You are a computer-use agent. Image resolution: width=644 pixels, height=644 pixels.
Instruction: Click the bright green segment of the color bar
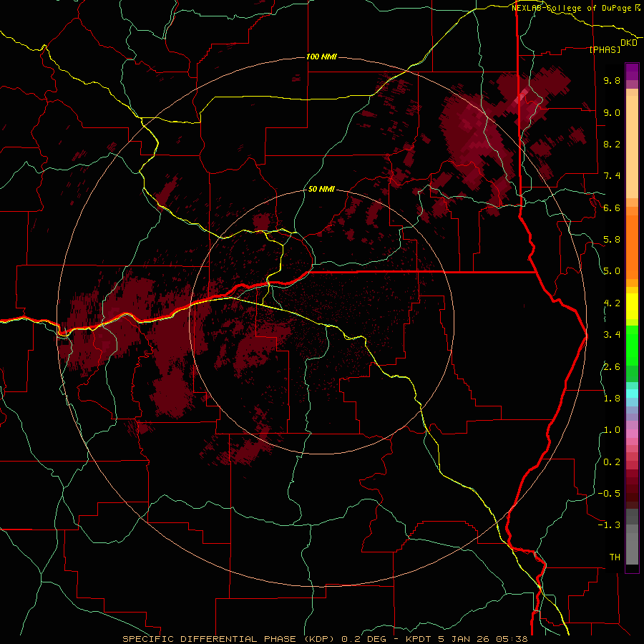click(x=632, y=345)
